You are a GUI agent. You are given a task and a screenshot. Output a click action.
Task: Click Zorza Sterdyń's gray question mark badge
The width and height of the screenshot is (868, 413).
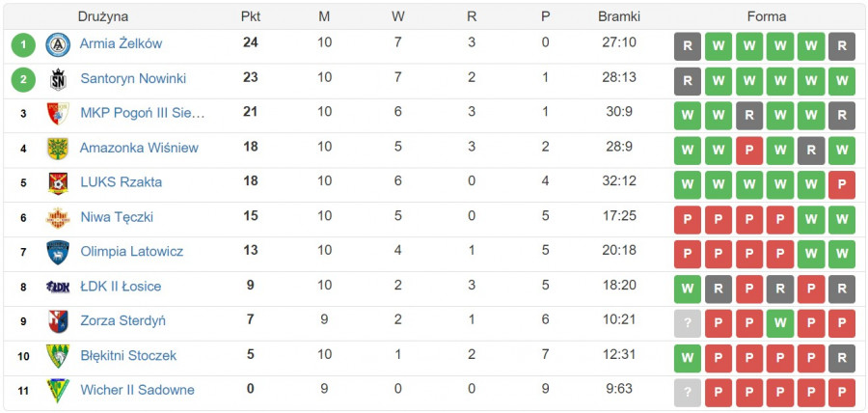click(x=688, y=323)
